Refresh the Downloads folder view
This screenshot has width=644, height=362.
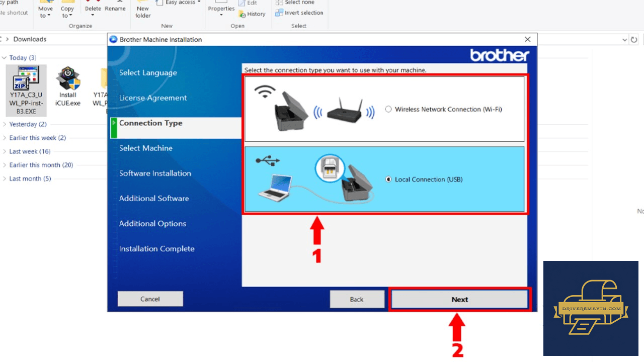click(x=634, y=40)
